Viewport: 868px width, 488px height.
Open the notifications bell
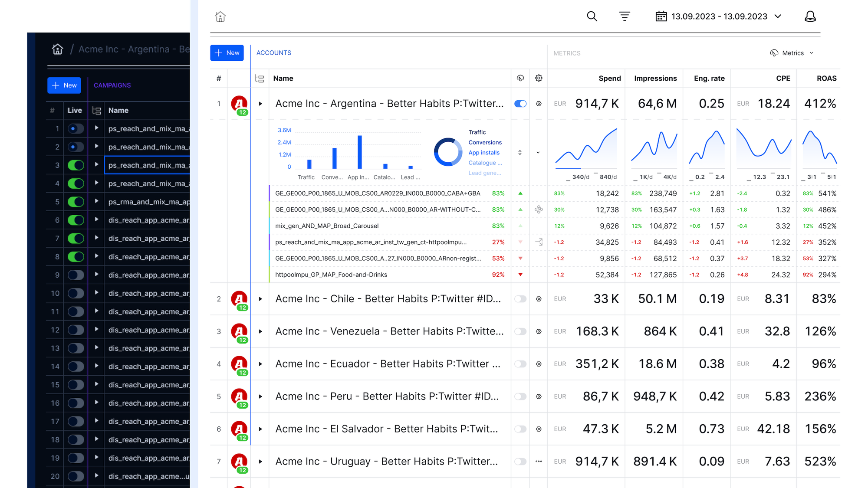[x=810, y=16]
